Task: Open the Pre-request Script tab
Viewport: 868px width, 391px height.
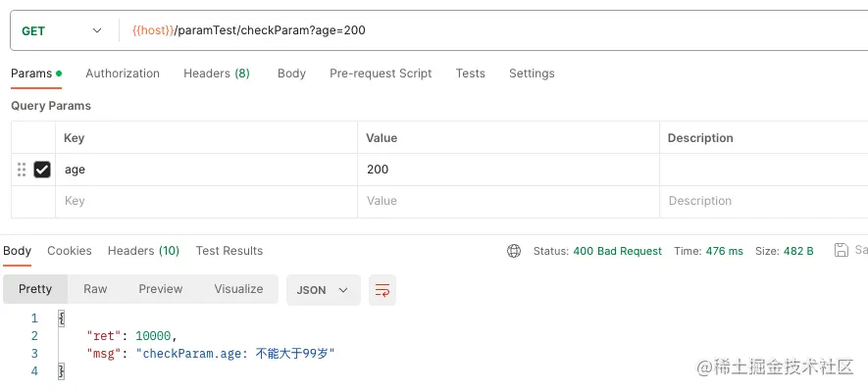Action: click(x=381, y=73)
